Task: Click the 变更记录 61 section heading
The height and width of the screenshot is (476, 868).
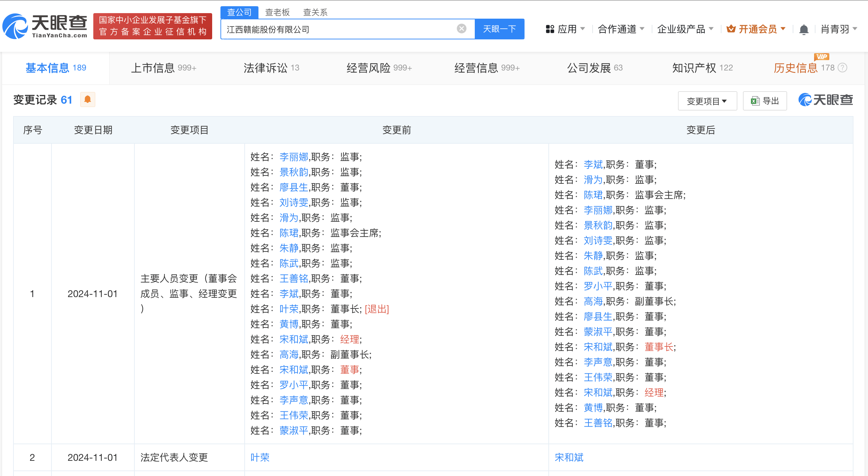Action: tap(43, 100)
